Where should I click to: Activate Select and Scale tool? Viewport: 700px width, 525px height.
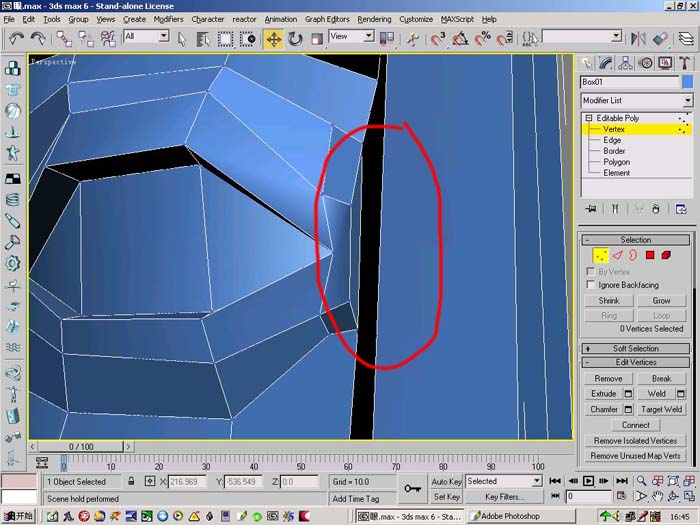(317, 39)
